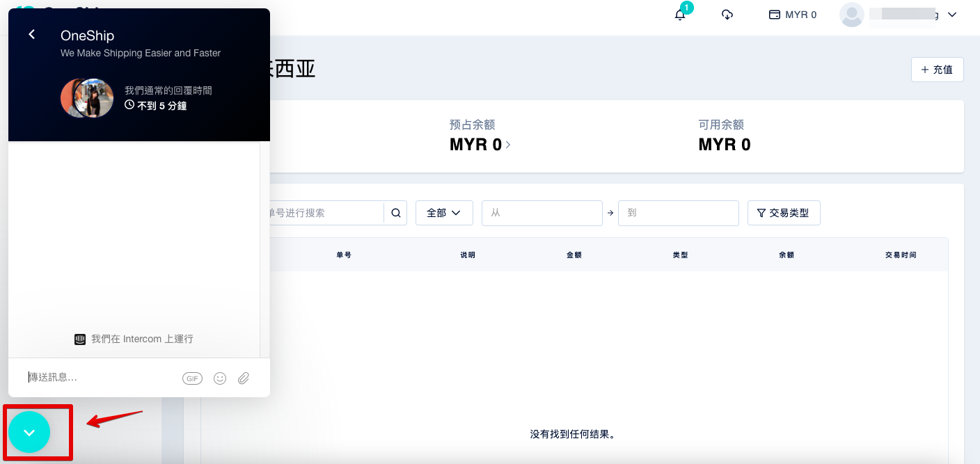Collapse the chat with the teal launcher button
The width and height of the screenshot is (980, 464).
coord(29,432)
